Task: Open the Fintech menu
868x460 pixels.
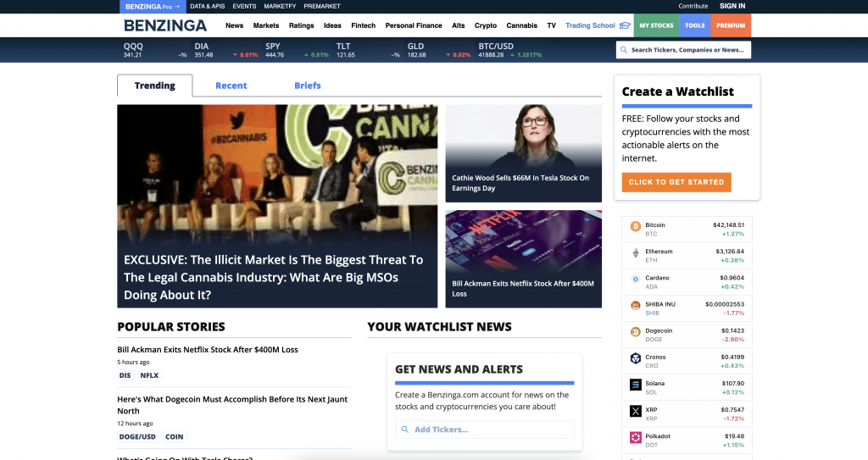Action: [x=363, y=25]
